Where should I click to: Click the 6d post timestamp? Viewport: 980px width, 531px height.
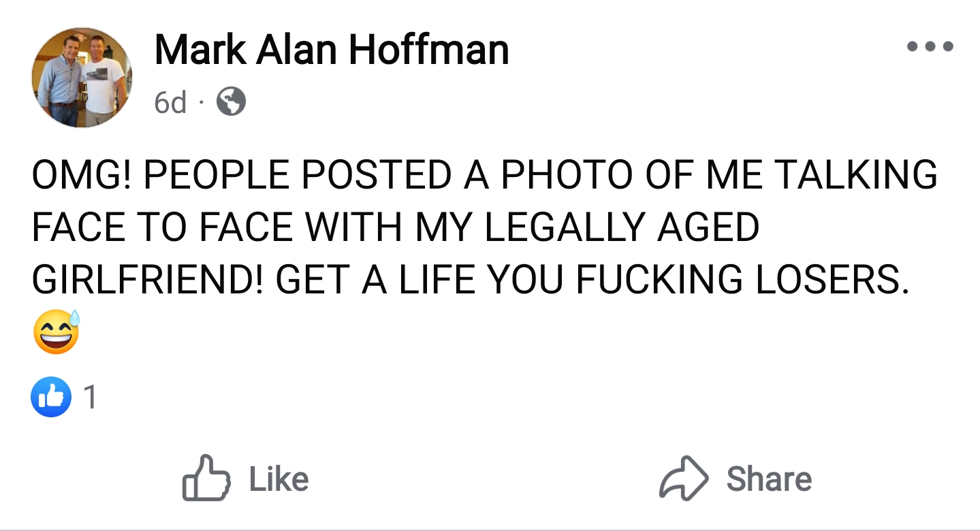[170, 103]
